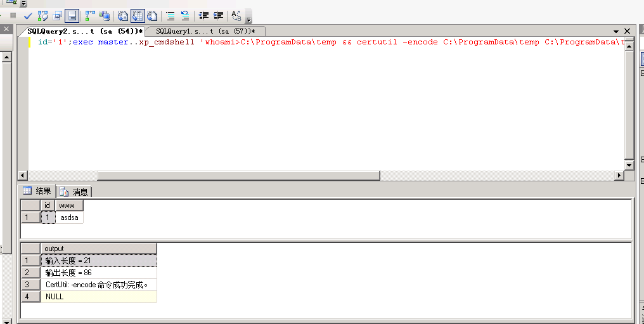644x324 pixels.
Task: Toggle the IntelliSense Enabled button
Action: (72, 16)
